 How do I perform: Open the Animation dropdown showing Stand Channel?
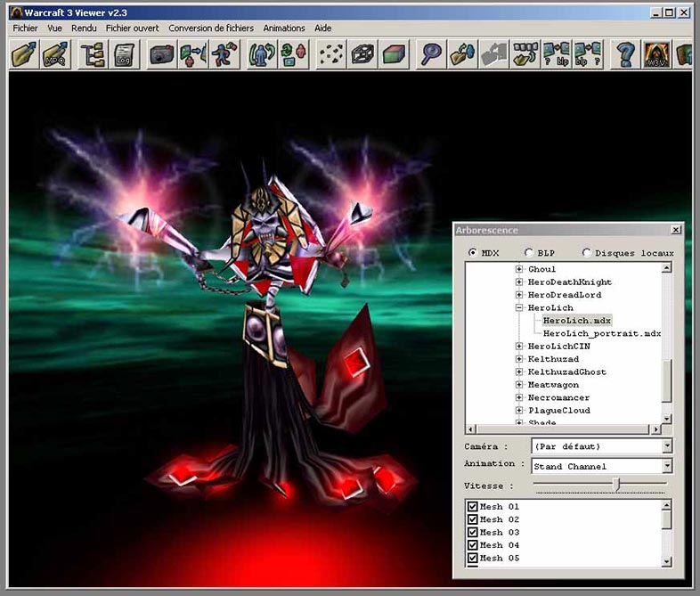(x=667, y=466)
